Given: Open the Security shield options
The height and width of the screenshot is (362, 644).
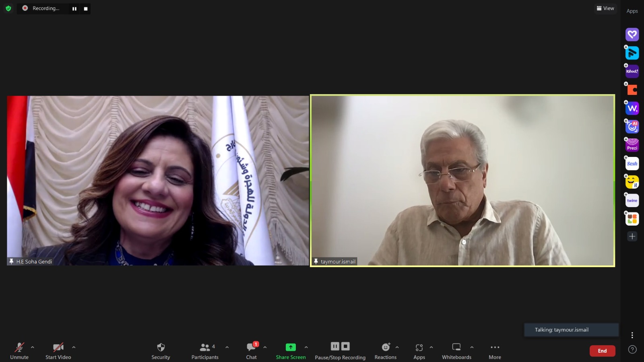Looking at the screenshot, I should point(161,351).
